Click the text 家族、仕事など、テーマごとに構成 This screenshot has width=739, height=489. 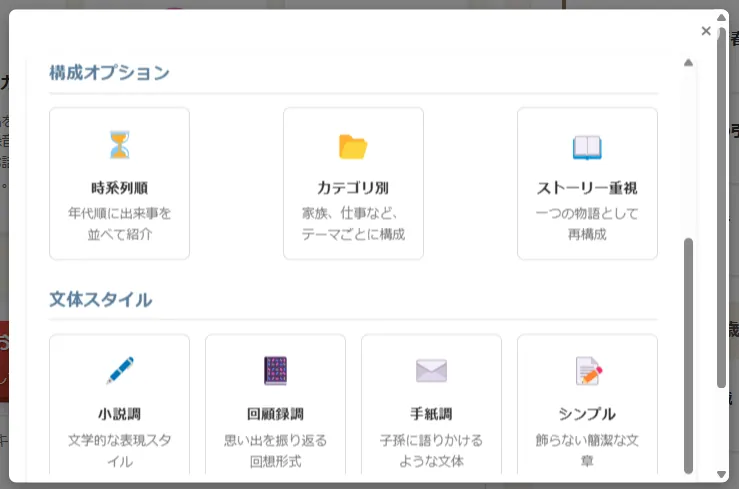tap(353, 223)
